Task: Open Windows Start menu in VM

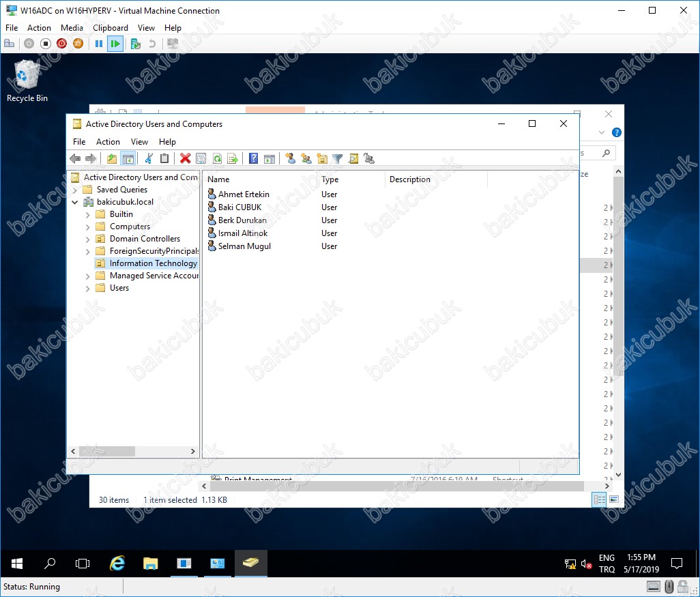Action: click(17, 564)
